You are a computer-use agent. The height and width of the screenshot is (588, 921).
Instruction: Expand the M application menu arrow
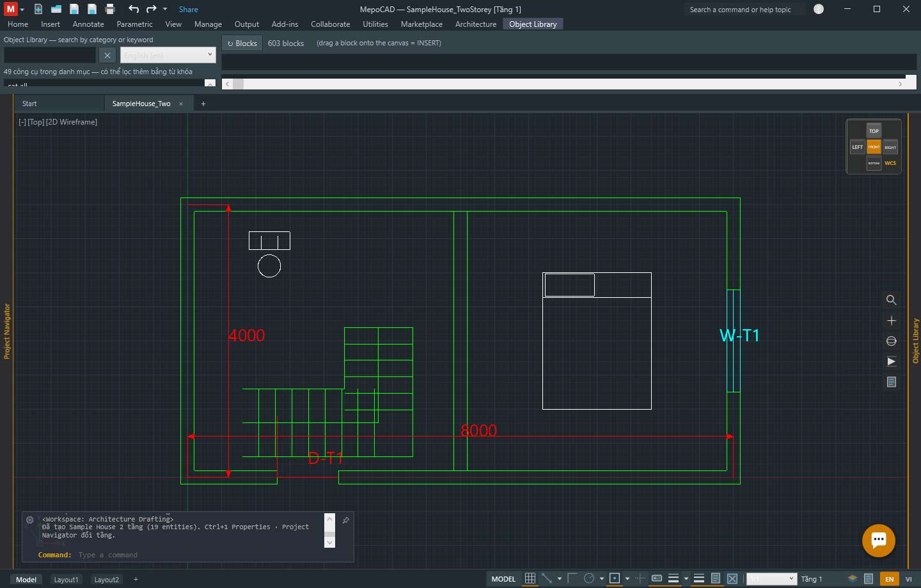pos(22,10)
